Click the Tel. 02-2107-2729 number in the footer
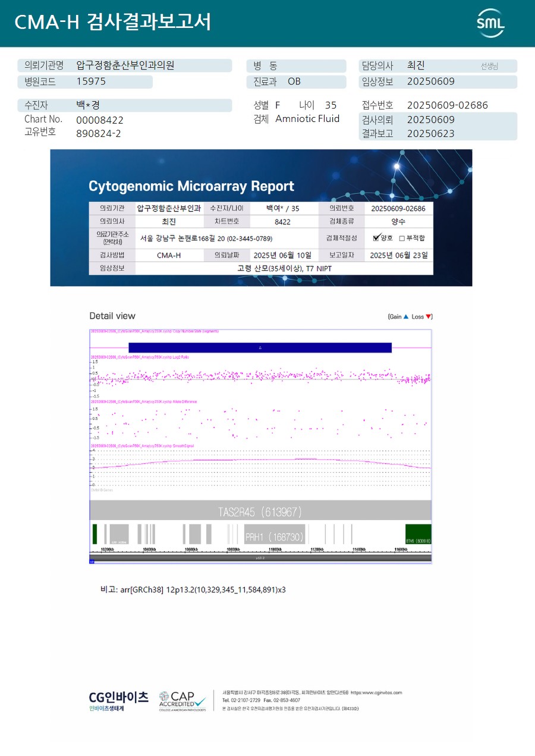Image resolution: width=535 pixels, height=756 pixels. click(x=241, y=700)
